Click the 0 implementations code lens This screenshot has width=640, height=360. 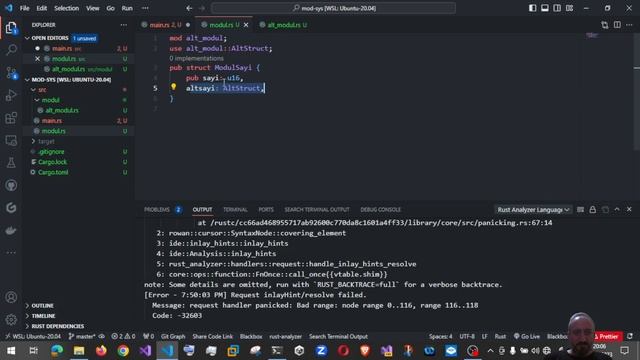click(196, 58)
